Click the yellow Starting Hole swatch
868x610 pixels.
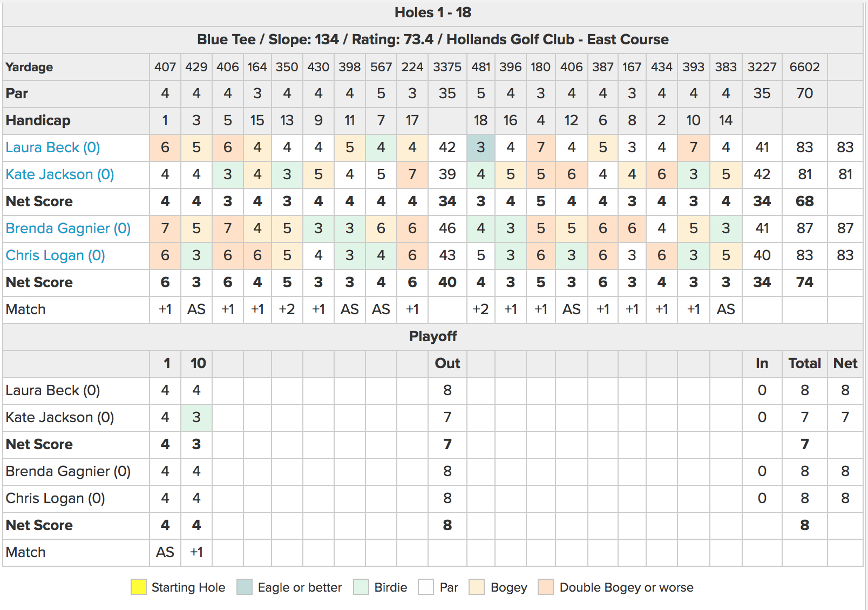point(139,587)
